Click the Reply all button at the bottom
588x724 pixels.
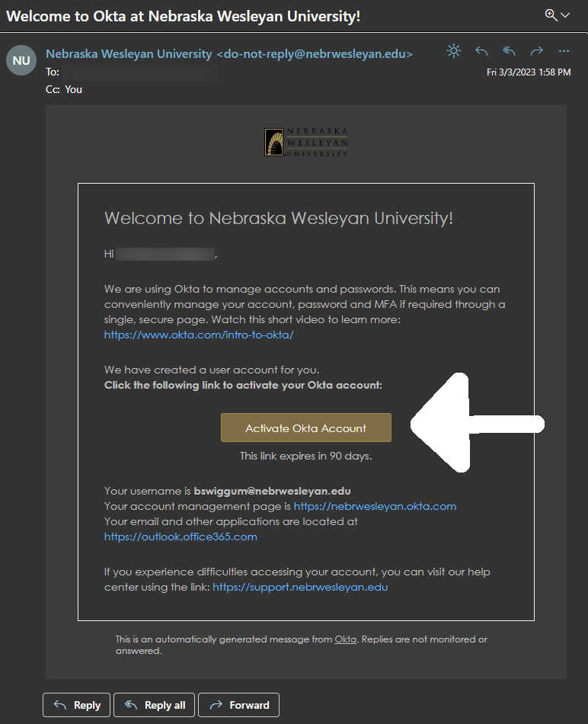tap(154, 705)
